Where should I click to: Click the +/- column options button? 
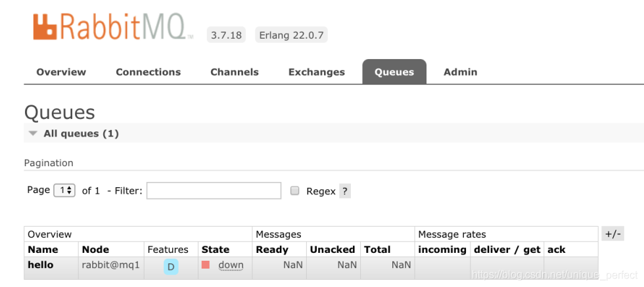612,234
